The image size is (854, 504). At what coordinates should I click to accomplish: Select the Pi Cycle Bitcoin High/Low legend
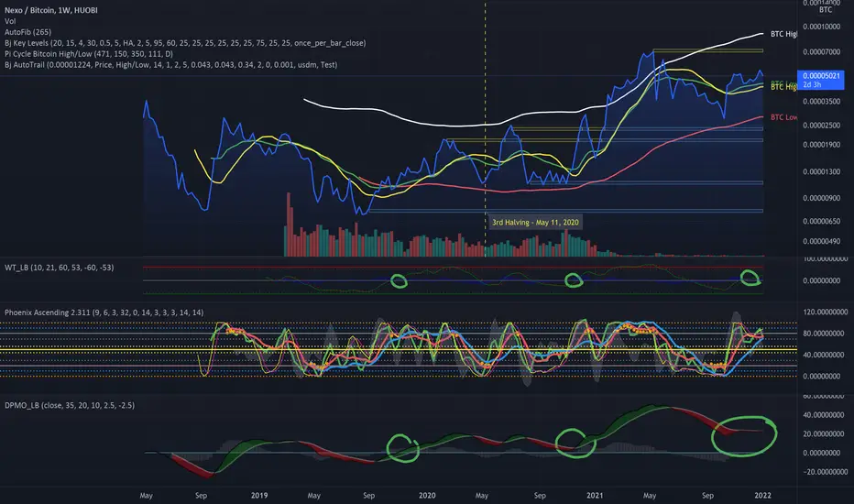tap(89, 54)
